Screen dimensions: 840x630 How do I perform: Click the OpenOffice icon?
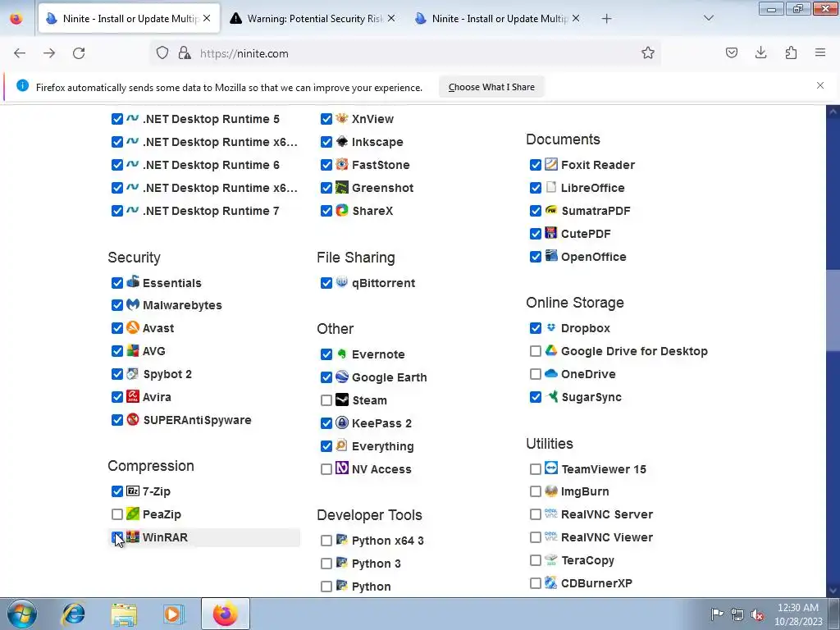click(550, 256)
